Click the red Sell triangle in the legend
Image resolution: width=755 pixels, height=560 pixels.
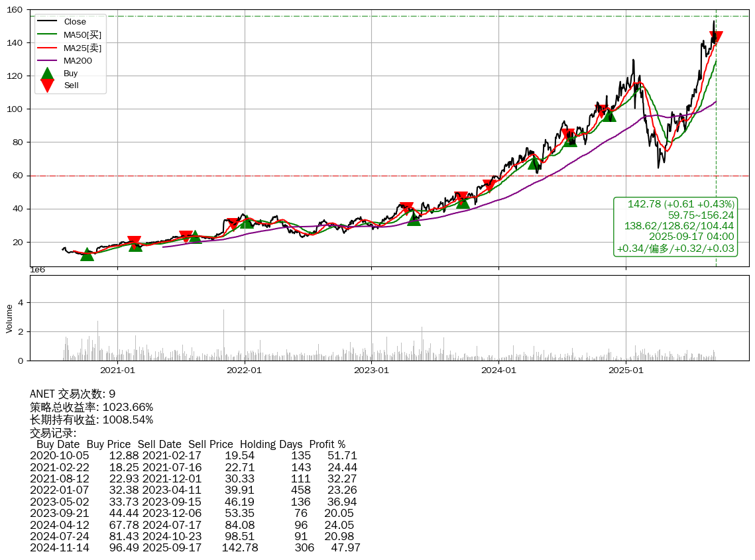(x=47, y=85)
